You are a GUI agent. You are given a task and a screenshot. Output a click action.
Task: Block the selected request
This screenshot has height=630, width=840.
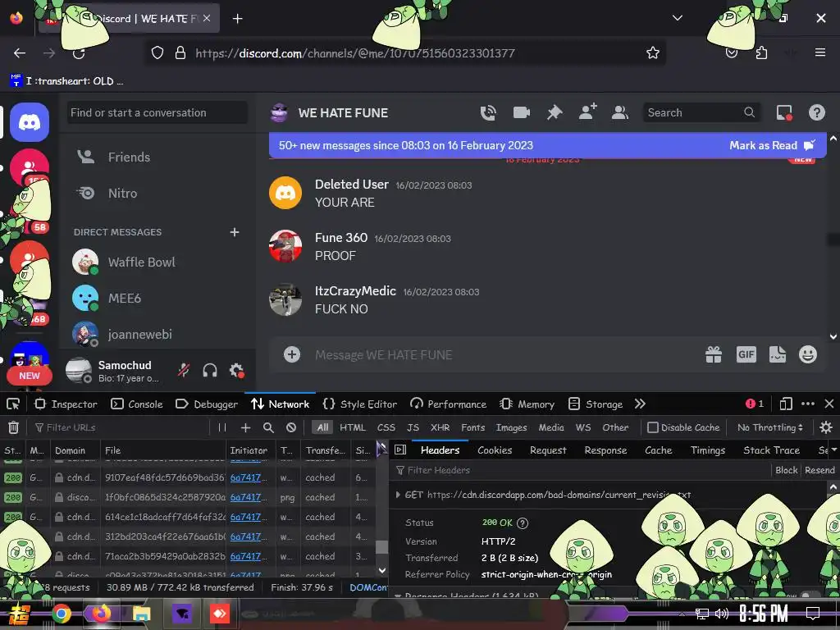(x=787, y=470)
